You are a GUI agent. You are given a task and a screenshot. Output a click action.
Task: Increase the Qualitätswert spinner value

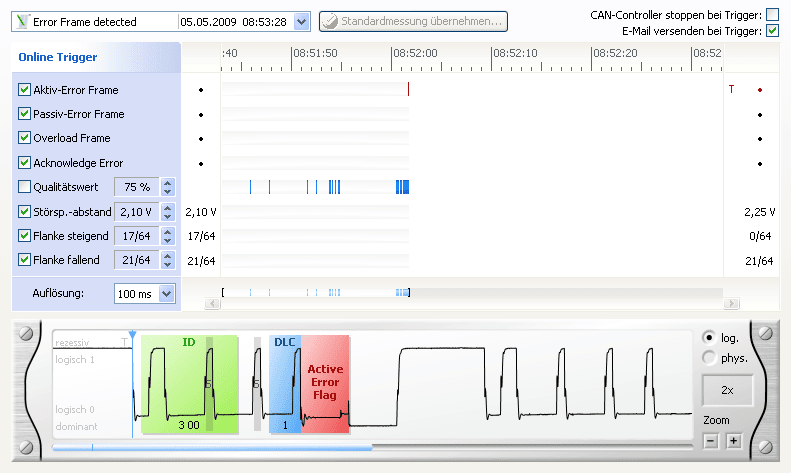tap(168, 182)
